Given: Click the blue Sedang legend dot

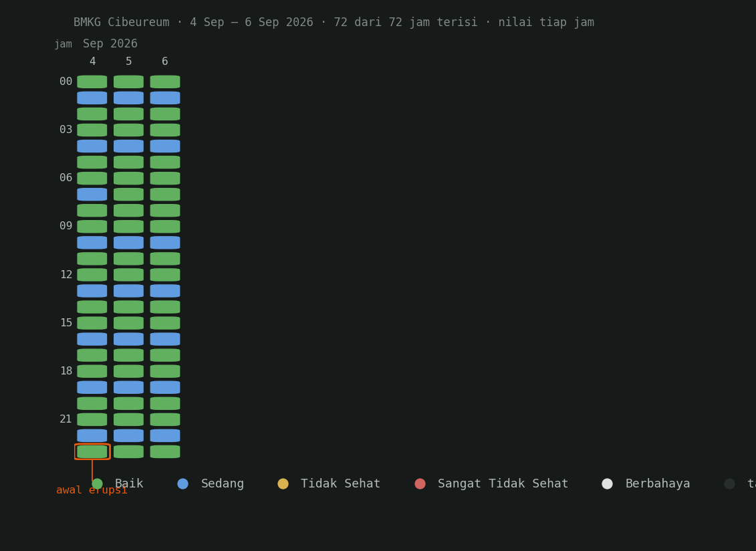Looking at the screenshot, I should click(182, 483).
